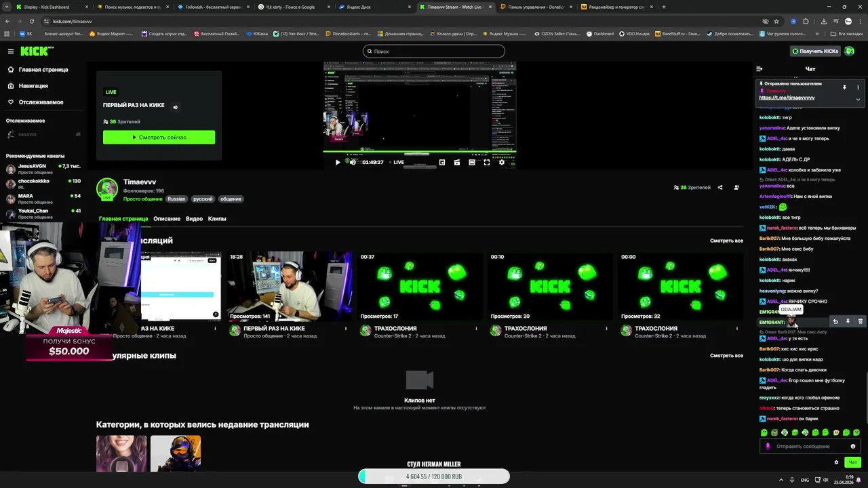
Task: Open MARA recommended channel
Action: [x=43, y=199]
